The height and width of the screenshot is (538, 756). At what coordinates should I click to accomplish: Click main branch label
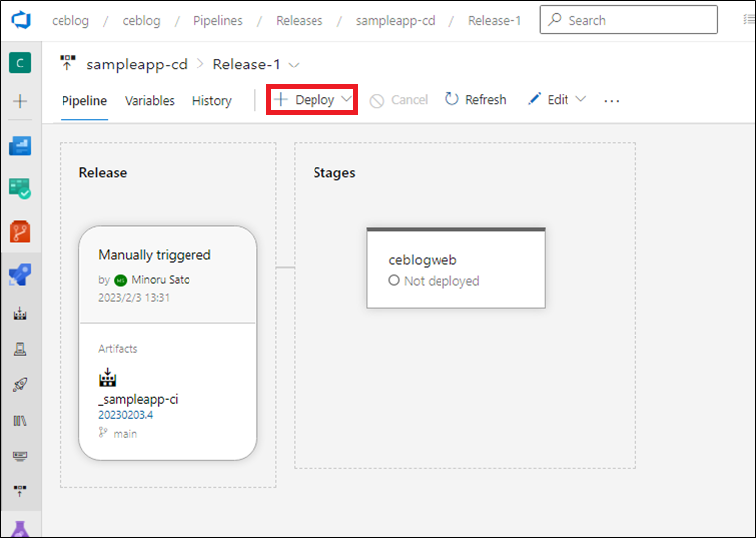click(125, 434)
